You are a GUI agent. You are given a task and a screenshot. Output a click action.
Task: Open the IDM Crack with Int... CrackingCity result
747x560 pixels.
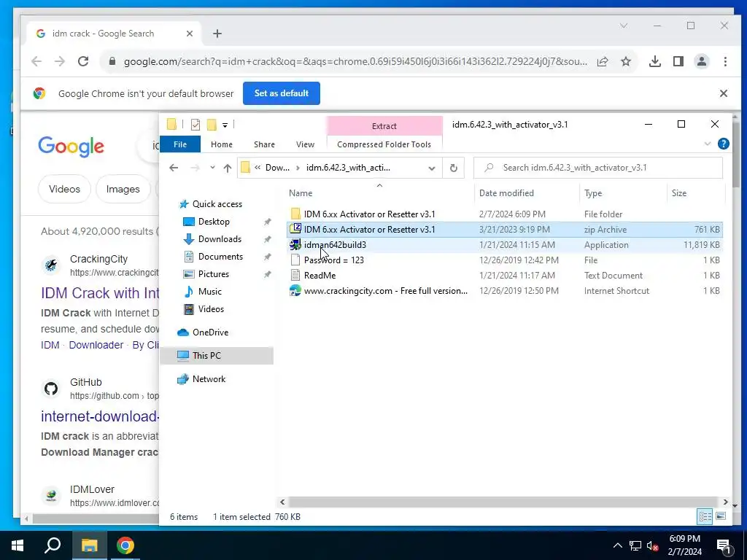pyautogui.click(x=100, y=293)
